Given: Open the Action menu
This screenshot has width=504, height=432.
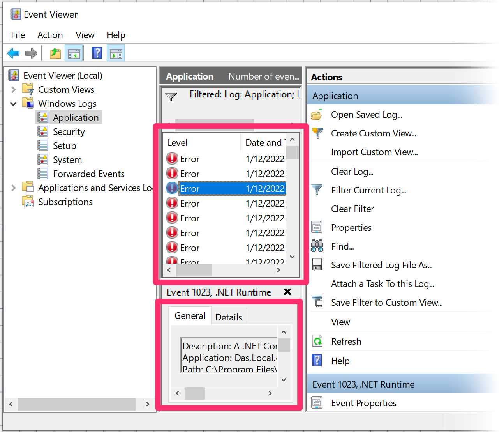Looking at the screenshot, I should click(x=50, y=35).
